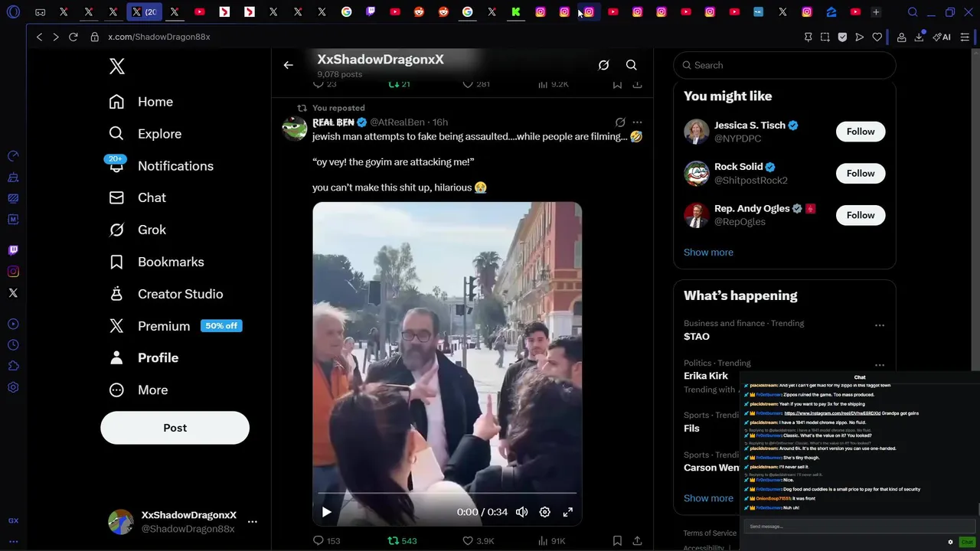Click the browser forward button

click(55, 37)
